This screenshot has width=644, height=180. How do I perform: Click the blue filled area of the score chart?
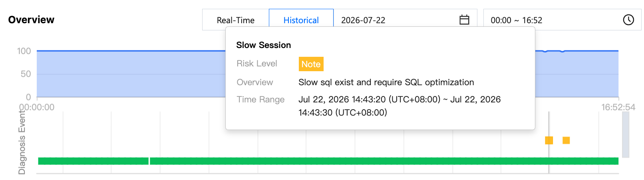[131, 74]
